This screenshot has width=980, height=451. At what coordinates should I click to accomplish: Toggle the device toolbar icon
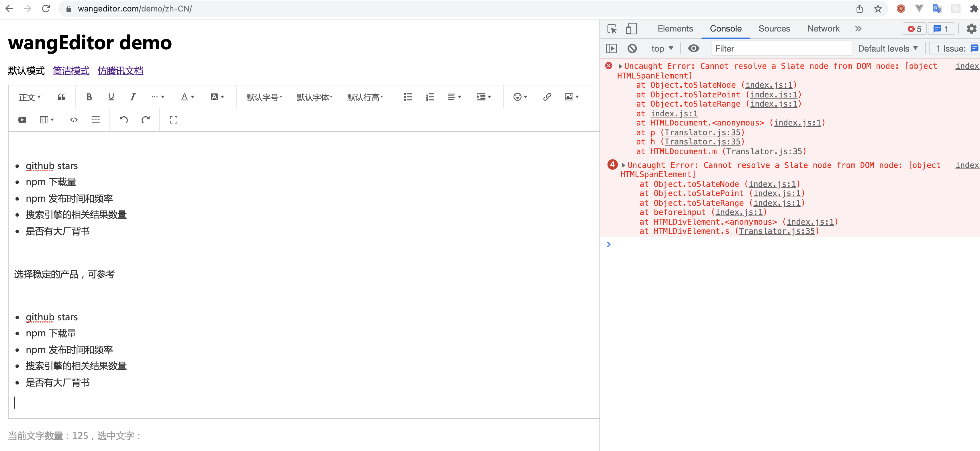(x=631, y=29)
